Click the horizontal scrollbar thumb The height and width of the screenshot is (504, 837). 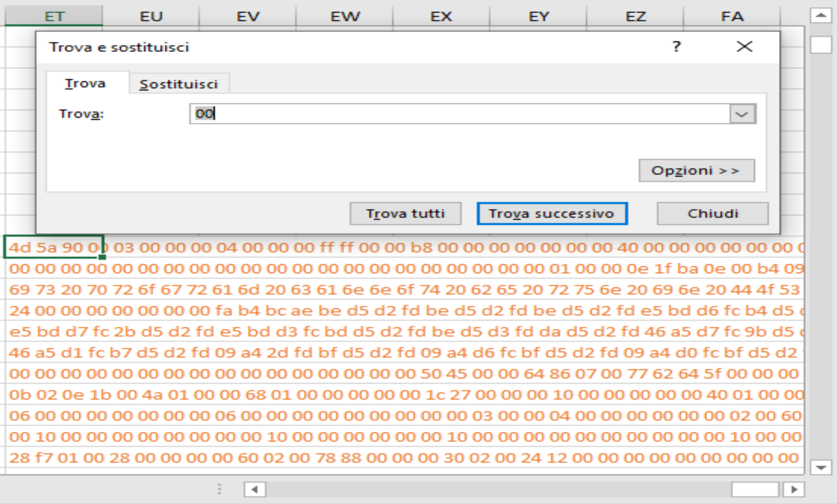(754, 489)
